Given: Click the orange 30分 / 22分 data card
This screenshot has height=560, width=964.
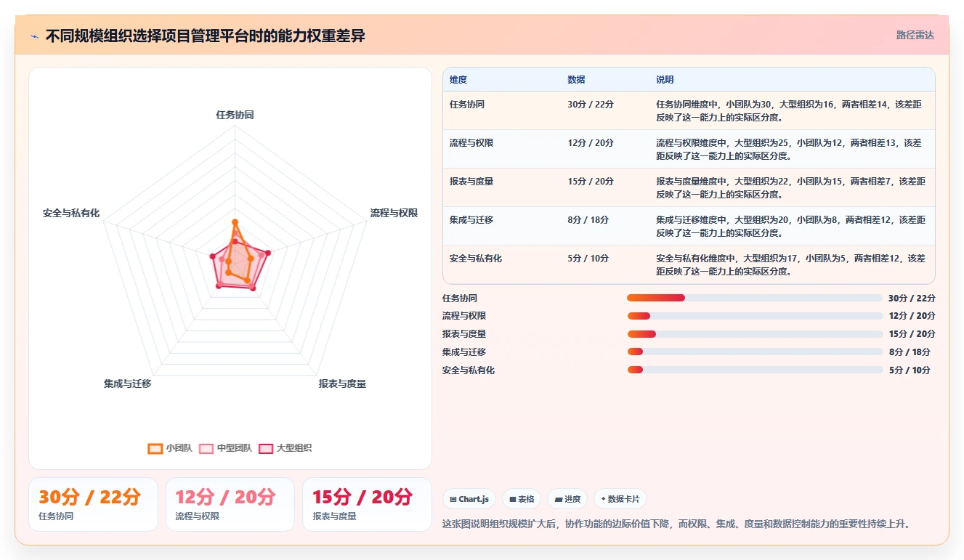Looking at the screenshot, I should click(x=93, y=504).
